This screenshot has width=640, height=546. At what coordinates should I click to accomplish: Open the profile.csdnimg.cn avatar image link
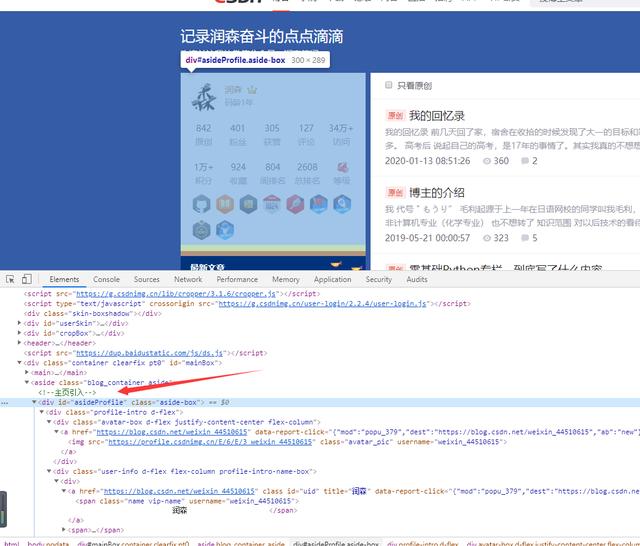pyautogui.click(x=210, y=442)
